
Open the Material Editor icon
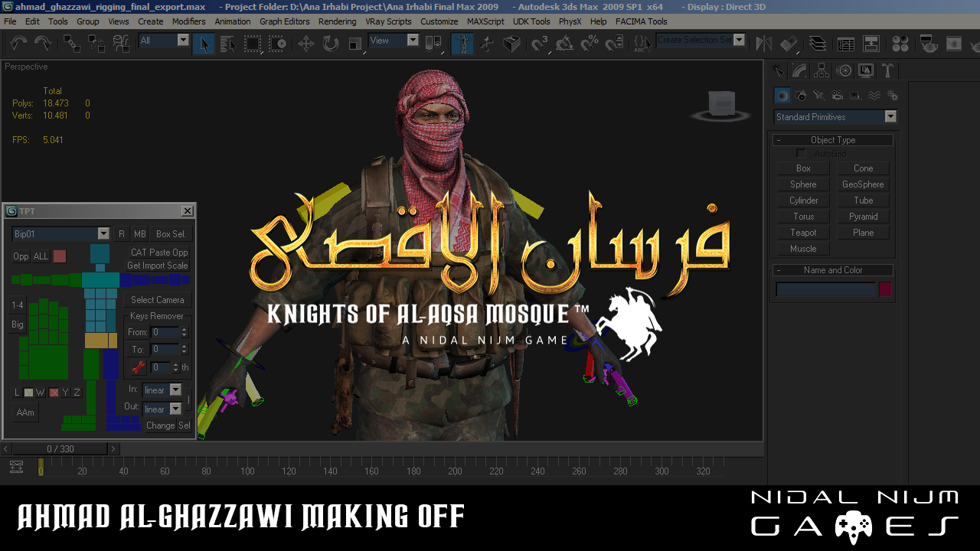click(x=900, y=44)
